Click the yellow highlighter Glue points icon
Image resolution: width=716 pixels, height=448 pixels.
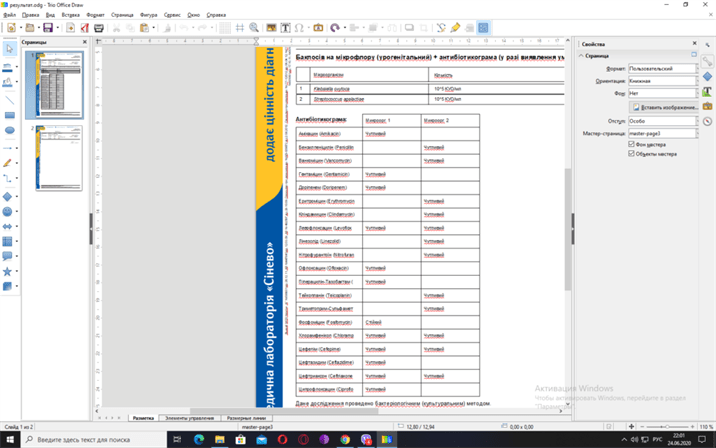click(455, 28)
